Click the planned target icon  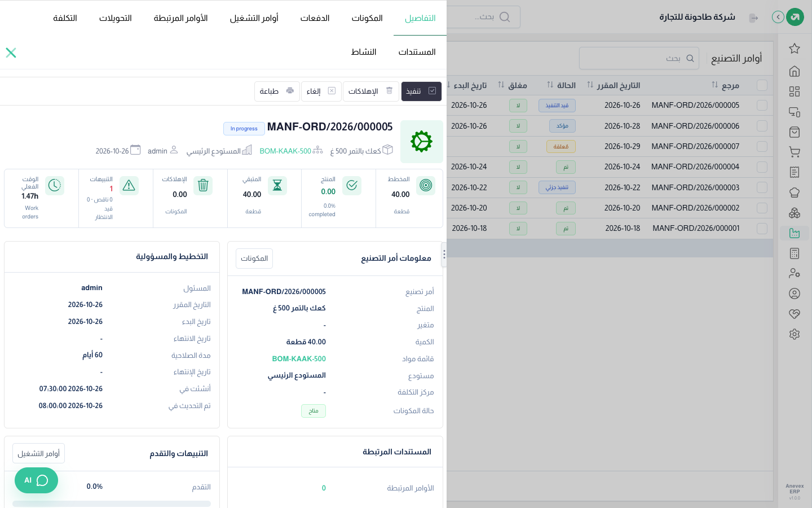(x=426, y=185)
